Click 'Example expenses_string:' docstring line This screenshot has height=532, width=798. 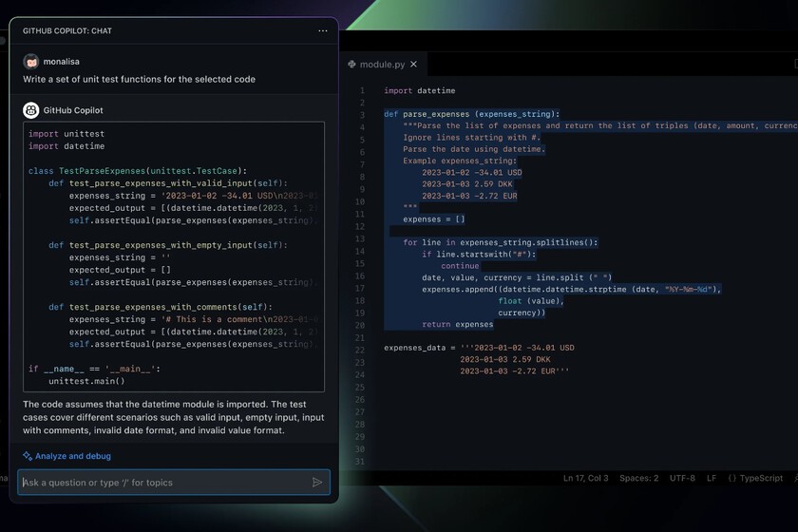pyautogui.click(x=460, y=161)
